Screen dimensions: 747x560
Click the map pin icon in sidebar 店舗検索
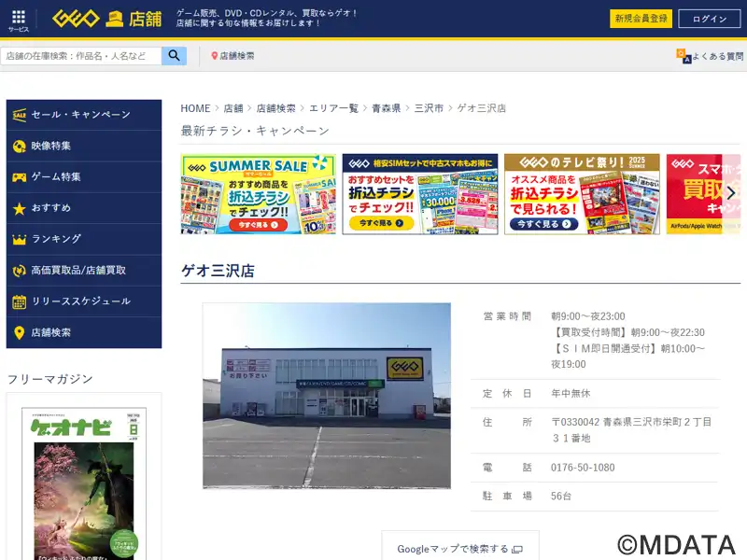pos(19,332)
